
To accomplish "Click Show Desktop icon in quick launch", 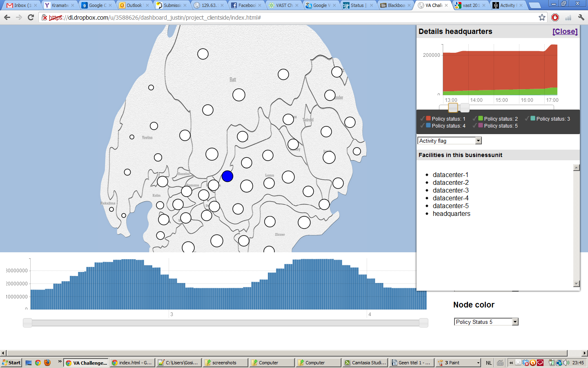I will point(29,363).
